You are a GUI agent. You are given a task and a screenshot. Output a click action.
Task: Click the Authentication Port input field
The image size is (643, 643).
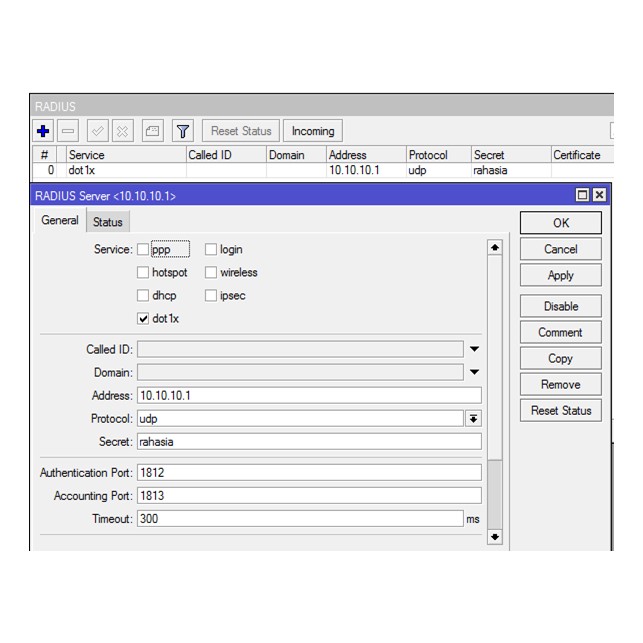(308, 473)
